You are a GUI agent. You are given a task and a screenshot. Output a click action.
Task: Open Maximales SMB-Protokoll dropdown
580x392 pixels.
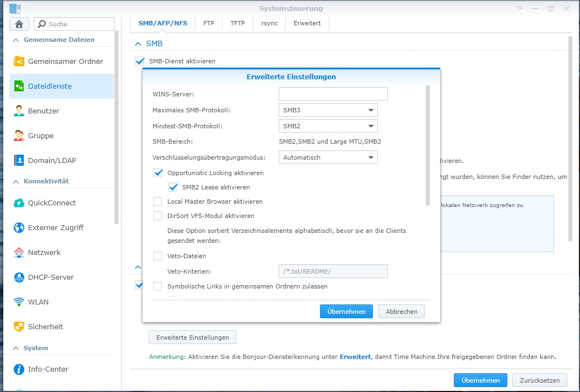click(328, 110)
